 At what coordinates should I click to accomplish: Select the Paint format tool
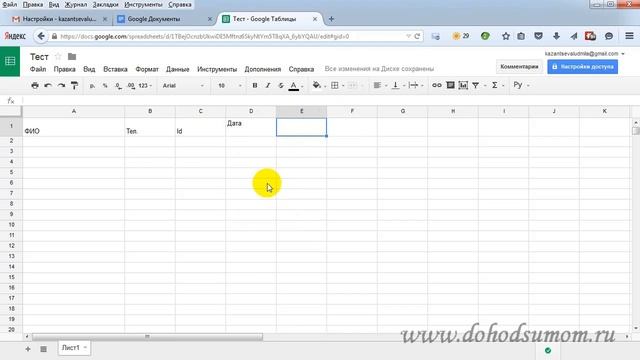[x=74, y=85]
